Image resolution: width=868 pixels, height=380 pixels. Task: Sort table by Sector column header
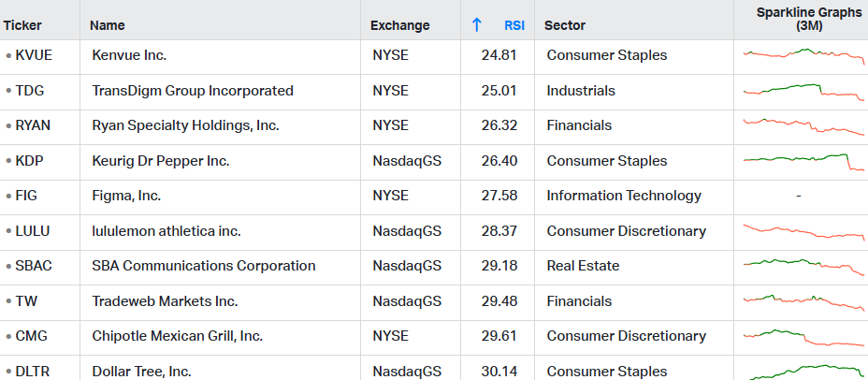tap(565, 25)
